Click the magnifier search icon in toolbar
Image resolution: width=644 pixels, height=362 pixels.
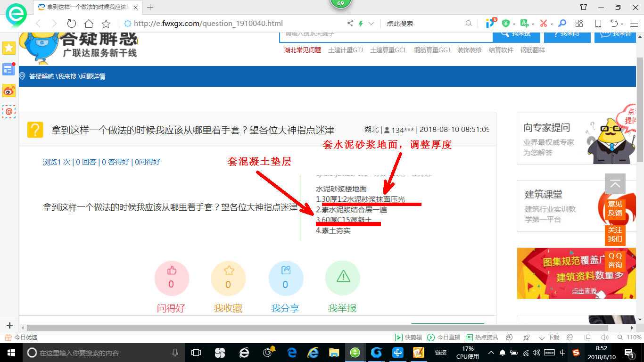[x=469, y=24]
